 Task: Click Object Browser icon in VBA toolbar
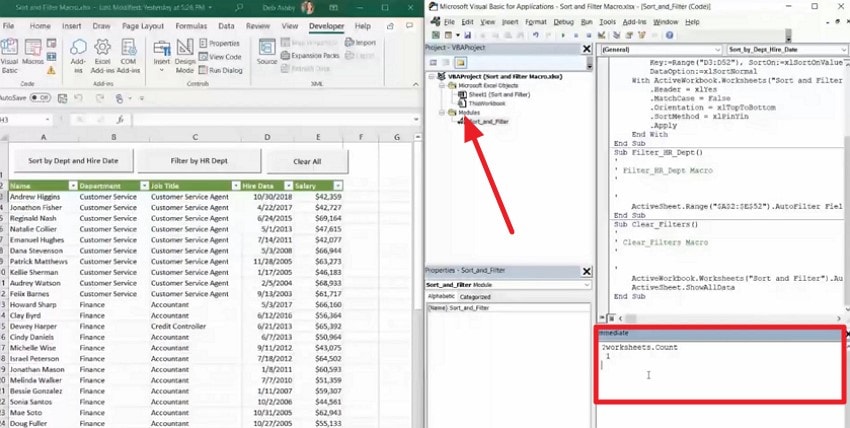642,35
